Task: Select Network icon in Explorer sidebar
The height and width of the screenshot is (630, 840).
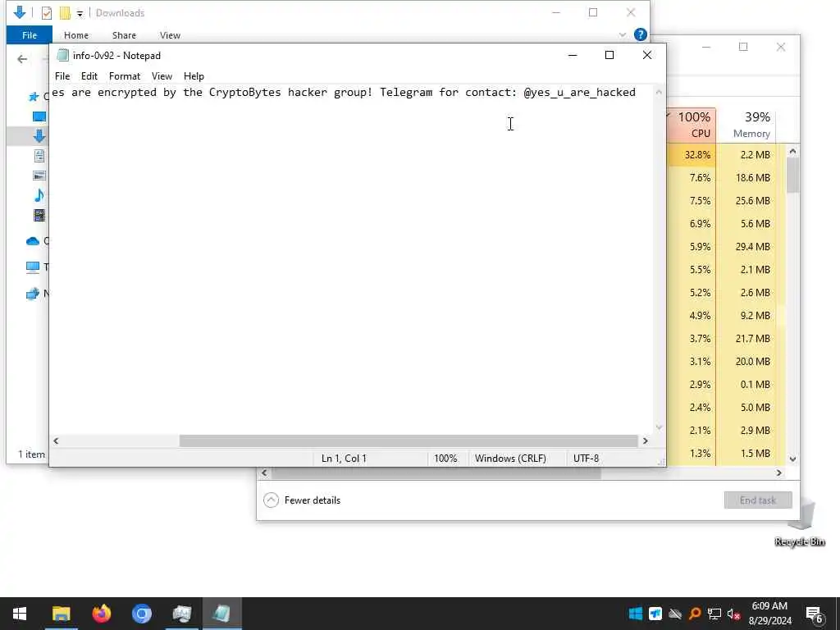Action: click(33, 293)
